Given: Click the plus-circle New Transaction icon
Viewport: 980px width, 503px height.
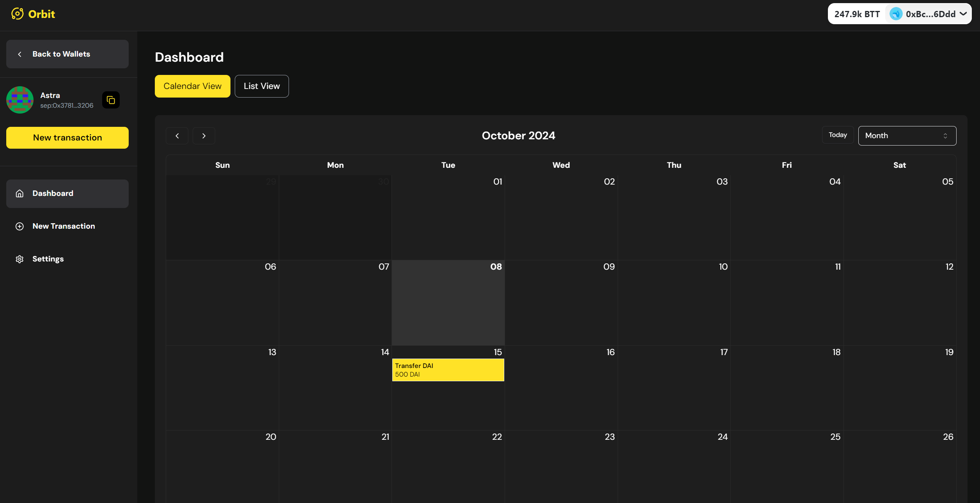Looking at the screenshot, I should point(19,226).
